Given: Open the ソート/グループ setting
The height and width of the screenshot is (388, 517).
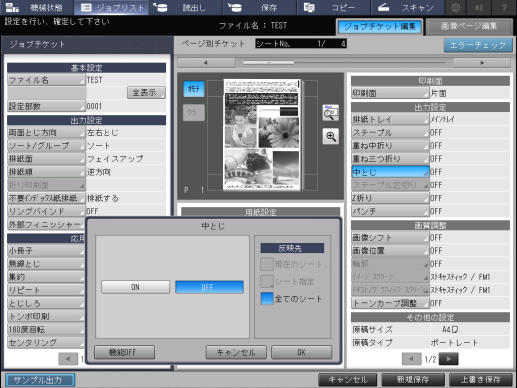Looking at the screenshot, I should (46, 146).
